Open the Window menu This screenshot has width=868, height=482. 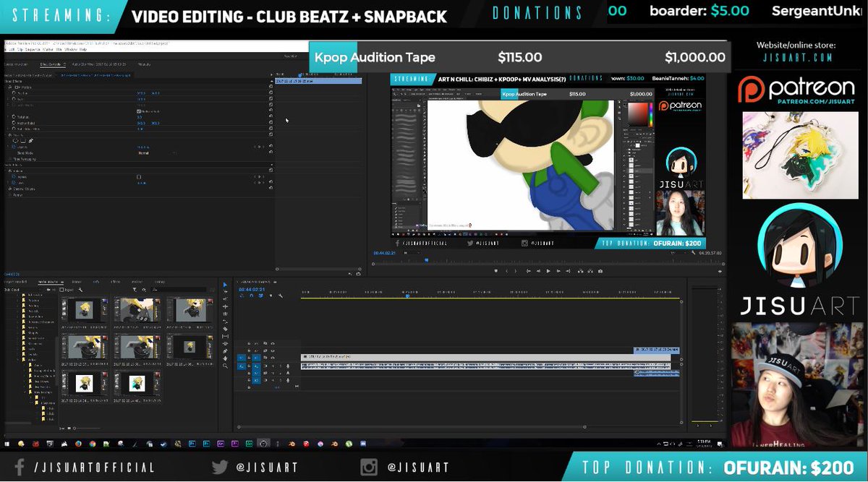(x=71, y=49)
